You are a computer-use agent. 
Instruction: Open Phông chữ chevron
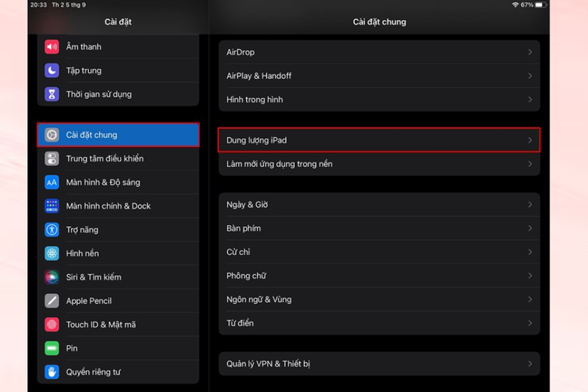click(x=530, y=276)
